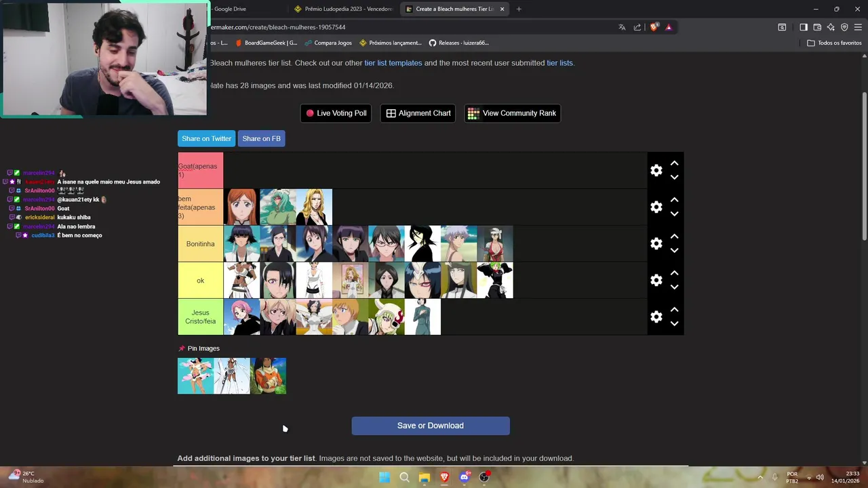Select first unranked image under Pin Images

click(x=195, y=376)
